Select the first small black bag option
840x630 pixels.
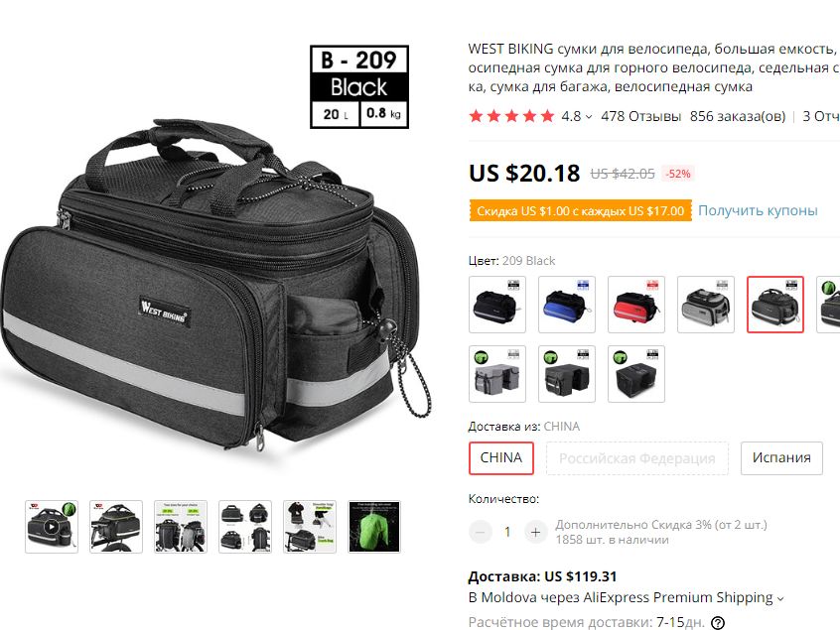click(x=497, y=305)
